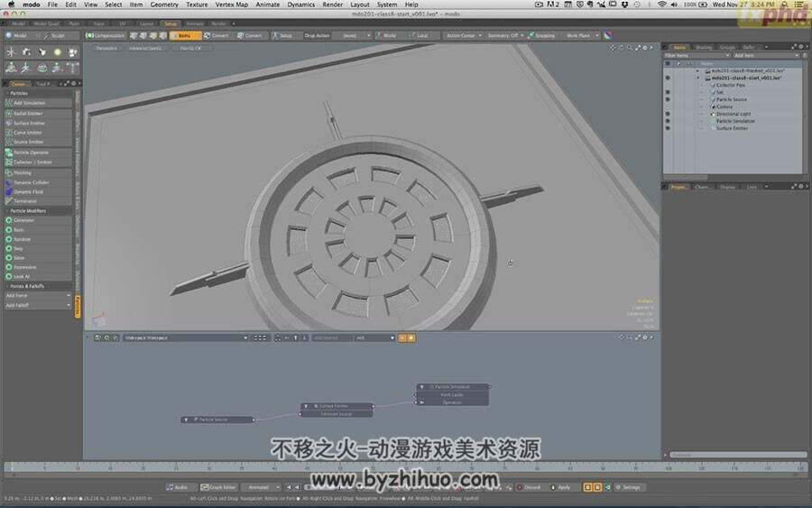The image size is (812, 508).
Task: Collapse the mdo201-class8-start scene tree
Action: click(698, 78)
